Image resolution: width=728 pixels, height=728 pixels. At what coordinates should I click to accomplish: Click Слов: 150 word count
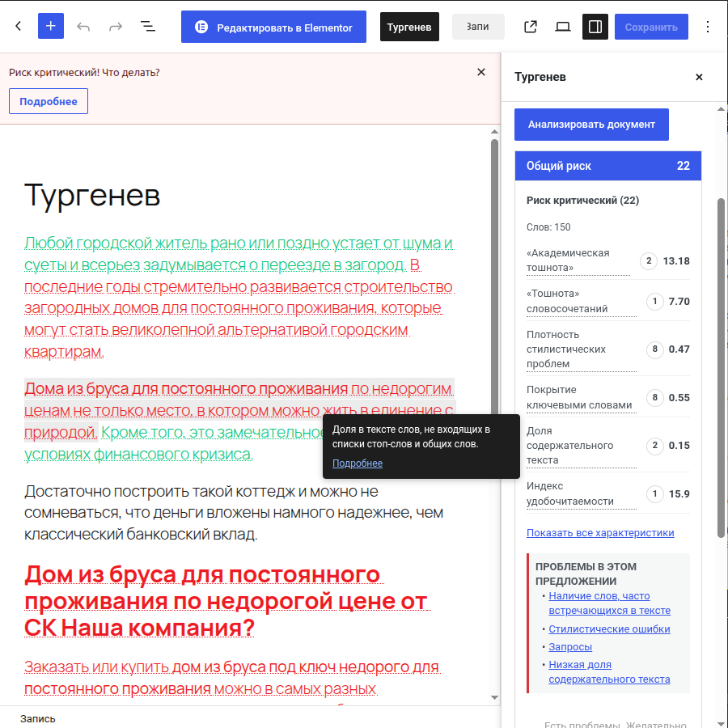[548, 227]
